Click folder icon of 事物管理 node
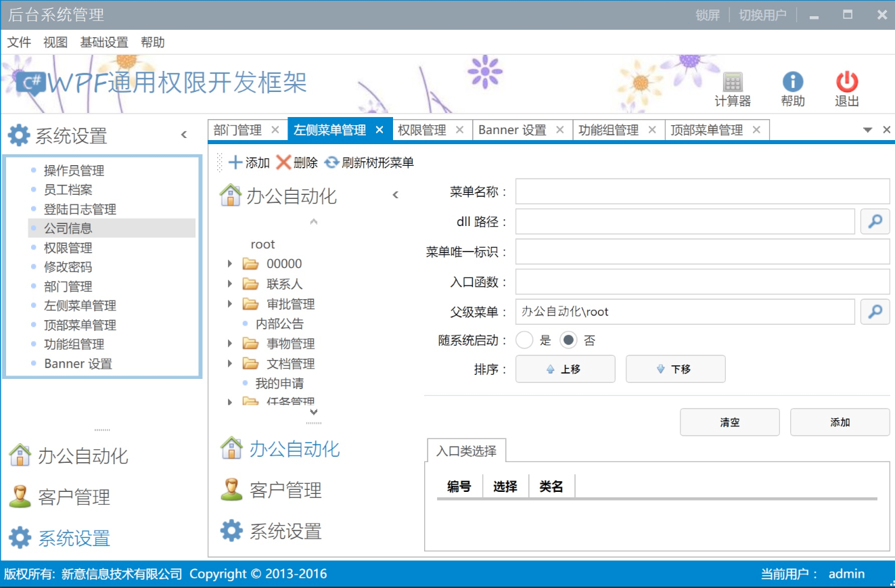 [250, 344]
